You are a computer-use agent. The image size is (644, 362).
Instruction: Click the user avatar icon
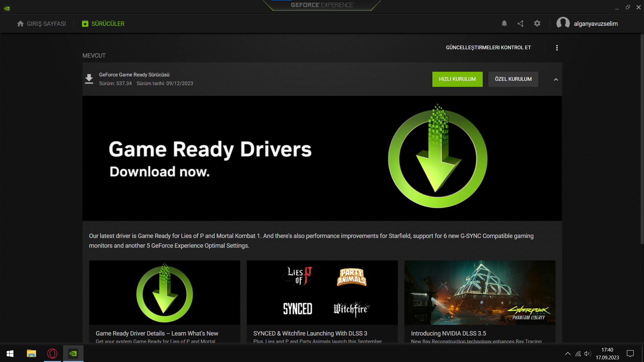563,23
